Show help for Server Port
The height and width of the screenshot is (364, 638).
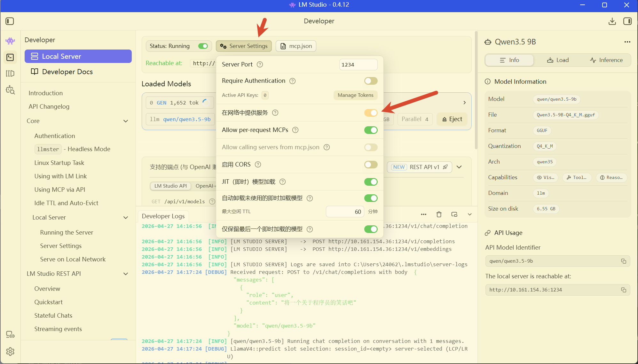(x=260, y=65)
